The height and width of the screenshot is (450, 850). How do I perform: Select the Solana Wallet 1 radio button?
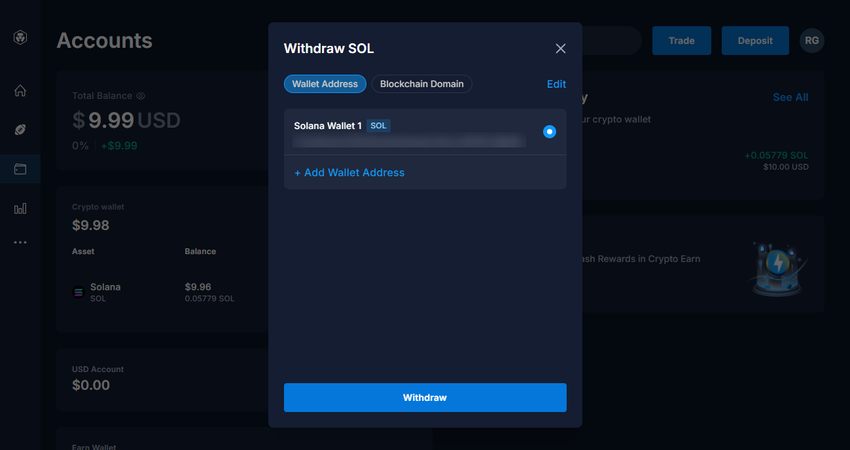pos(549,131)
